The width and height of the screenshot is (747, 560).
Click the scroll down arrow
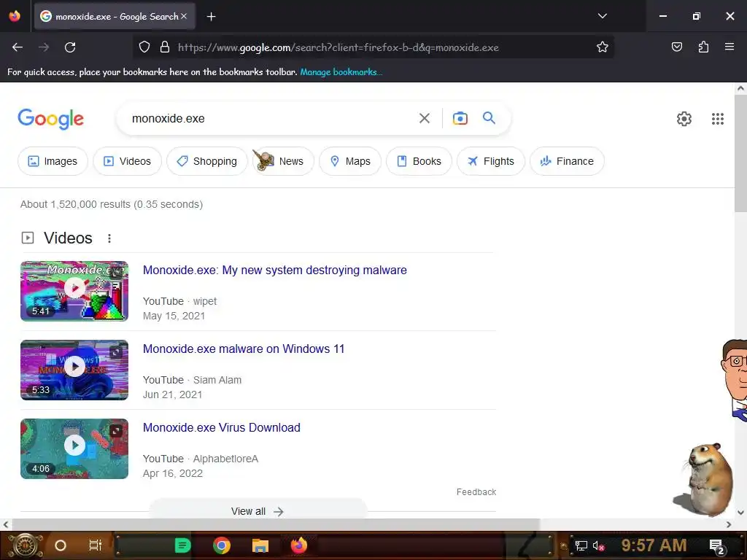pyautogui.click(x=740, y=513)
